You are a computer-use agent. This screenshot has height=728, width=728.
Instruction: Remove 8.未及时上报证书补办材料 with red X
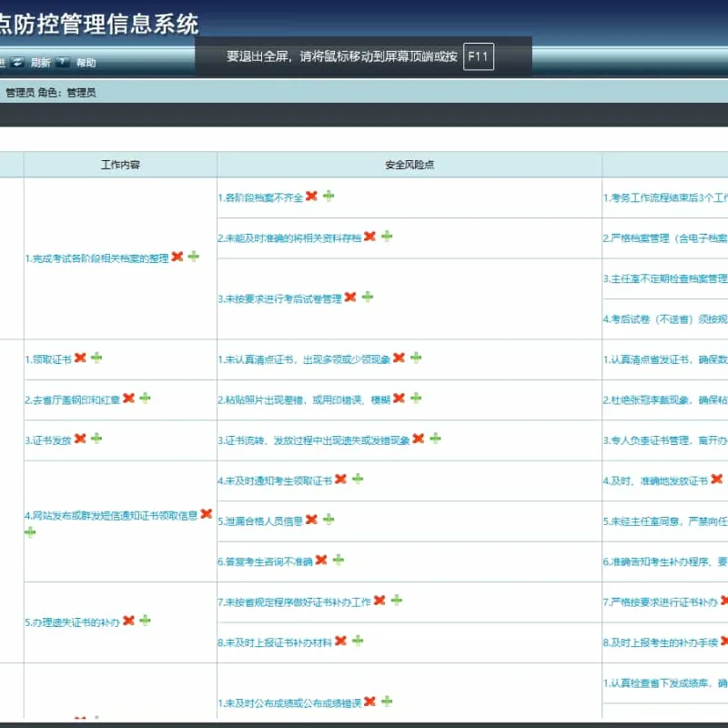coord(340,641)
